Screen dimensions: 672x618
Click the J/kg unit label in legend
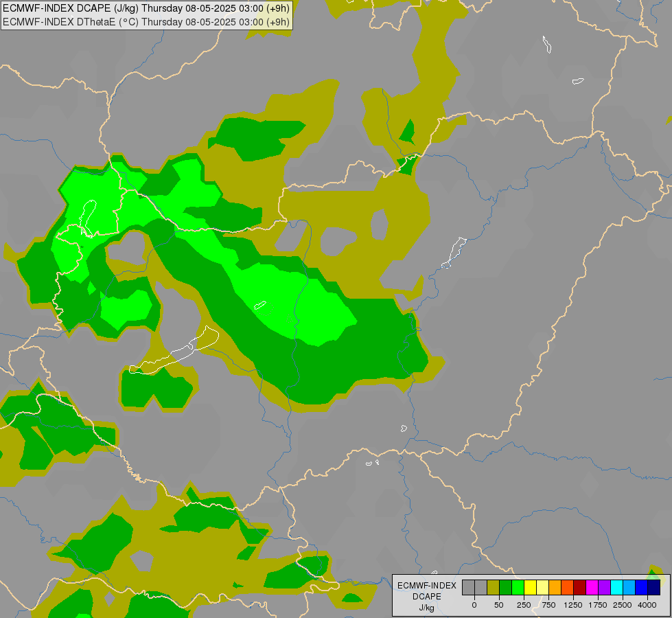click(426, 608)
